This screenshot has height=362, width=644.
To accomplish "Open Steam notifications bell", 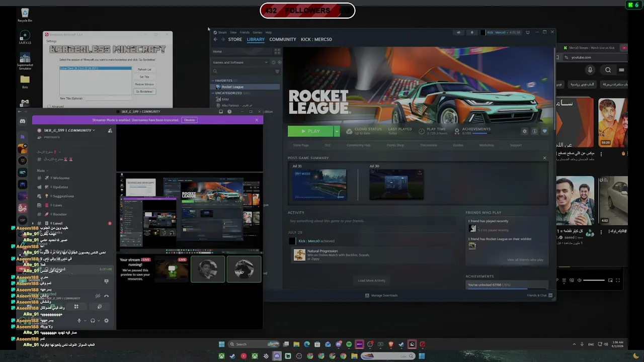I will pos(471,32).
